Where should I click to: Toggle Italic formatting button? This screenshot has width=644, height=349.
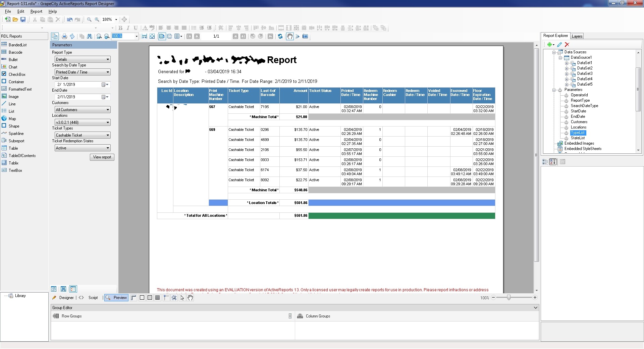(128, 28)
